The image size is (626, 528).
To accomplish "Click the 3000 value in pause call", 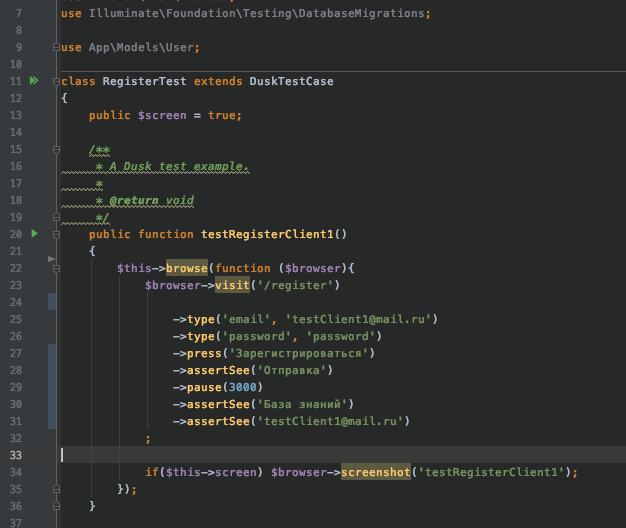I will 243,387.
